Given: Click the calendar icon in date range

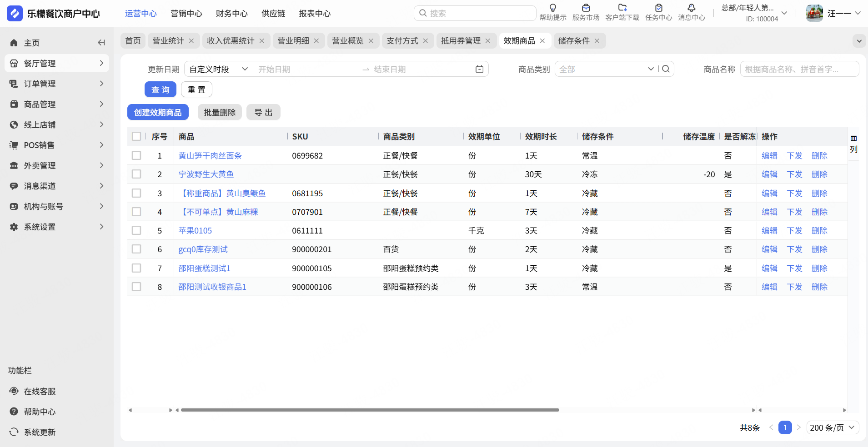Looking at the screenshot, I should pyautogui.click(x=479, y=69).
